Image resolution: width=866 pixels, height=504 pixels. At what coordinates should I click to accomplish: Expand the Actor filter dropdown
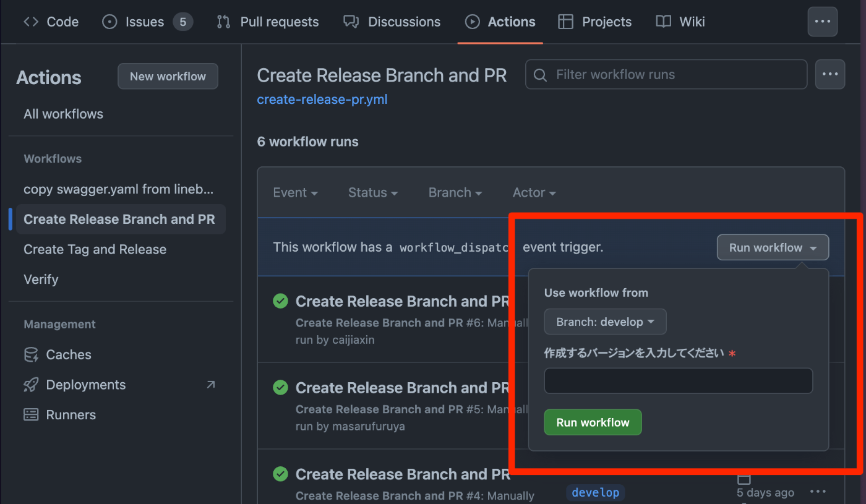click(x=534, y=192)
